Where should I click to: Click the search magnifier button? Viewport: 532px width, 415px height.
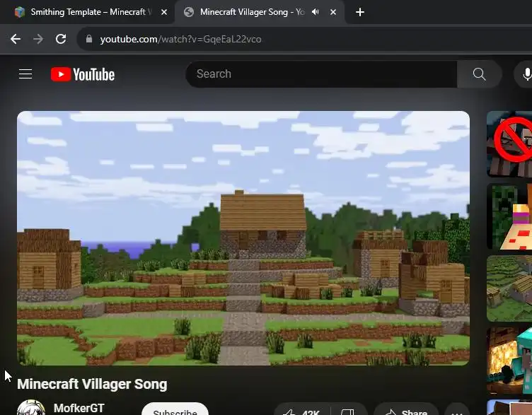[x=479, y=74]
